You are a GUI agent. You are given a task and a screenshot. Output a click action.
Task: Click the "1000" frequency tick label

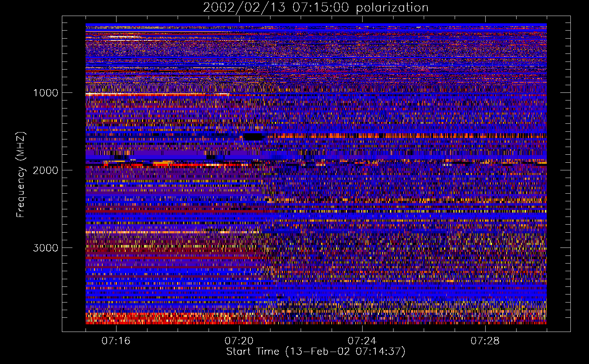pyautogui.click(x=46, y=93)
